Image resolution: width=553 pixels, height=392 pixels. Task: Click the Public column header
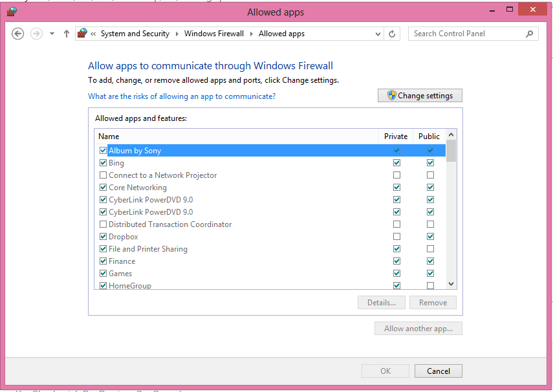[429, 136]
